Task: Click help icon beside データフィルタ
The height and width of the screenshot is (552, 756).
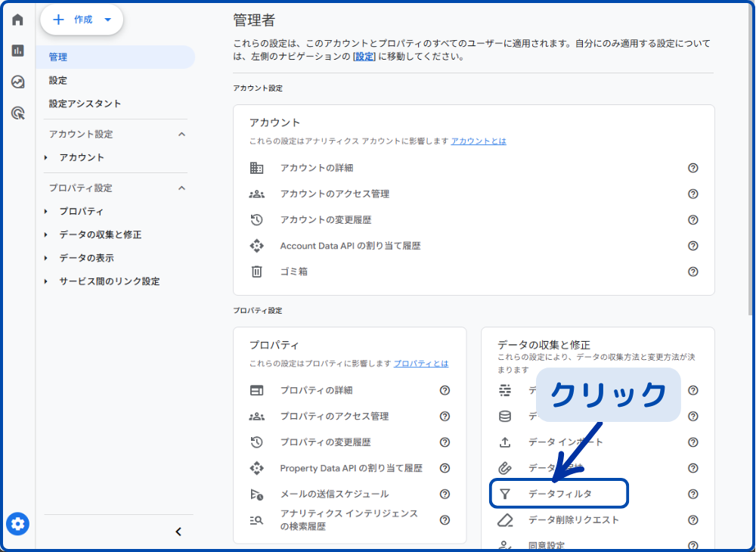Action: point(692,494)
